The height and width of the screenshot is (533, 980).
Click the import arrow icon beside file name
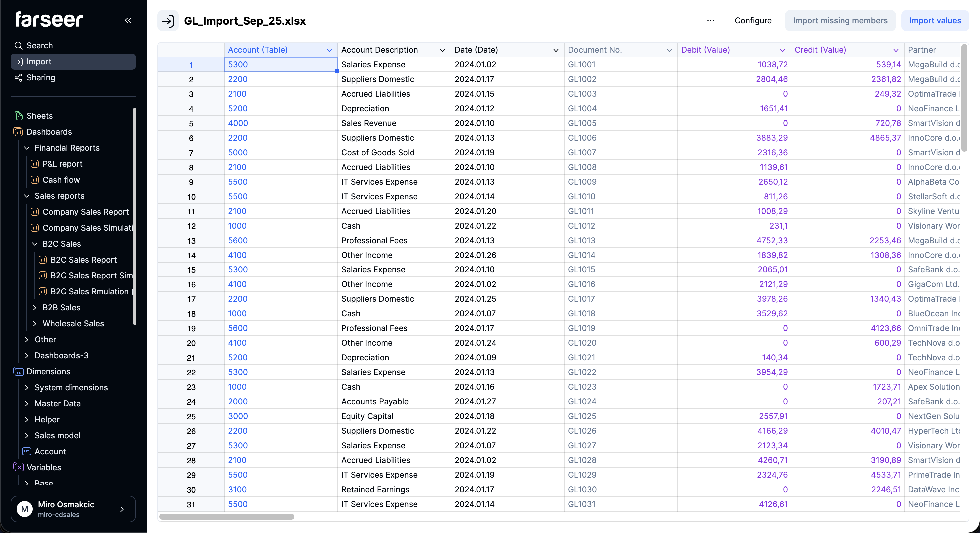tap(168, 21)
